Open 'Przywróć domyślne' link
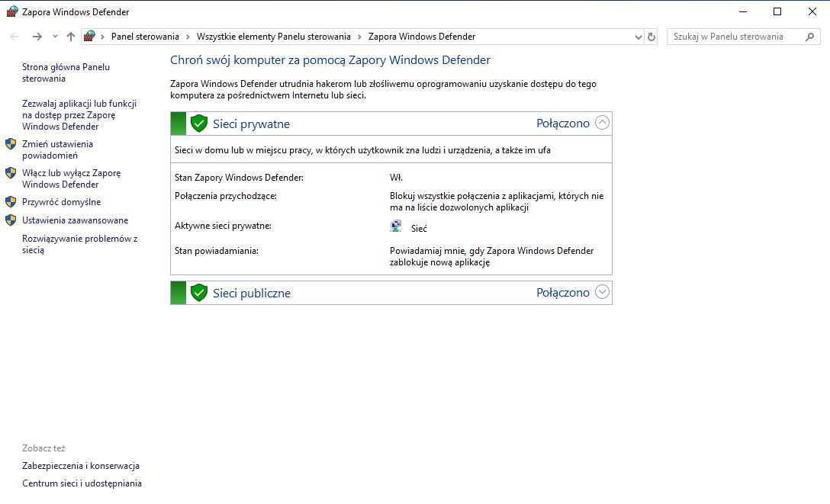The width and height of the screenshot is (830, 504). coord(61,202)
